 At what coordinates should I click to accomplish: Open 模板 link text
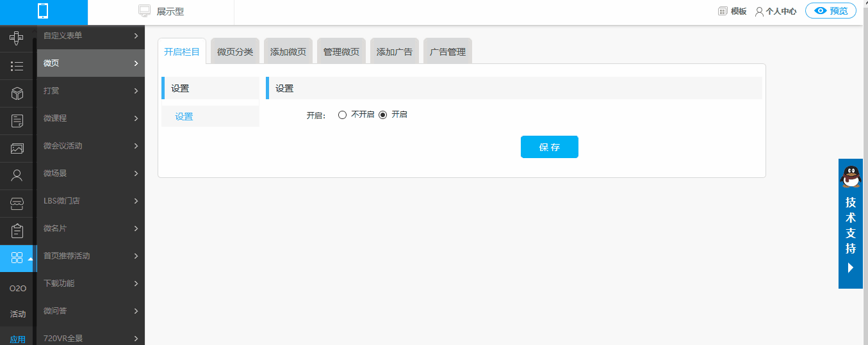739,12
